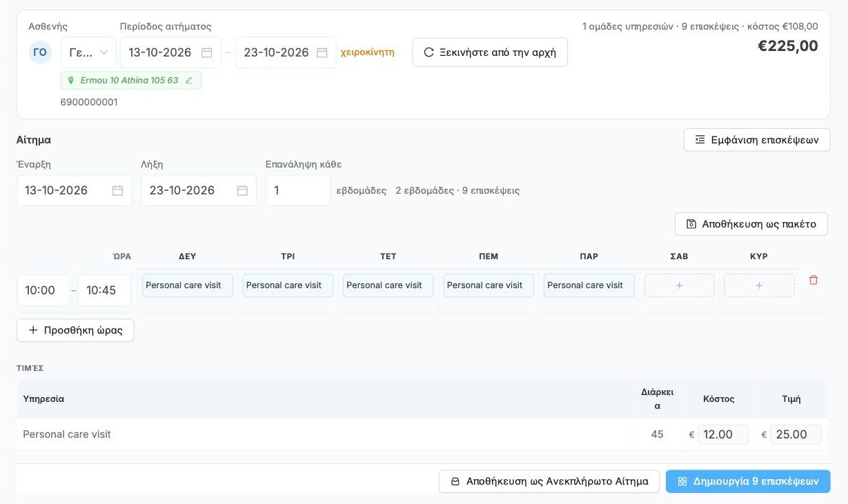Click the Έναρξη date field 13-10-2026

(75, 190)
